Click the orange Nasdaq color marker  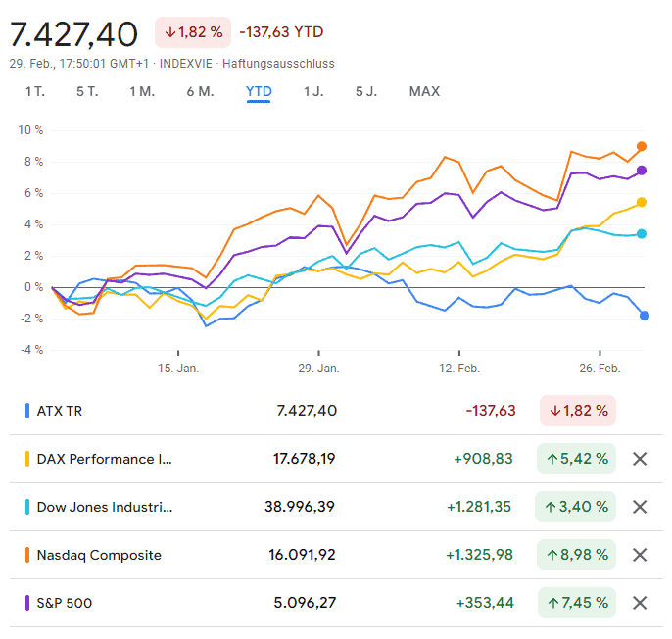coord(27,555)
